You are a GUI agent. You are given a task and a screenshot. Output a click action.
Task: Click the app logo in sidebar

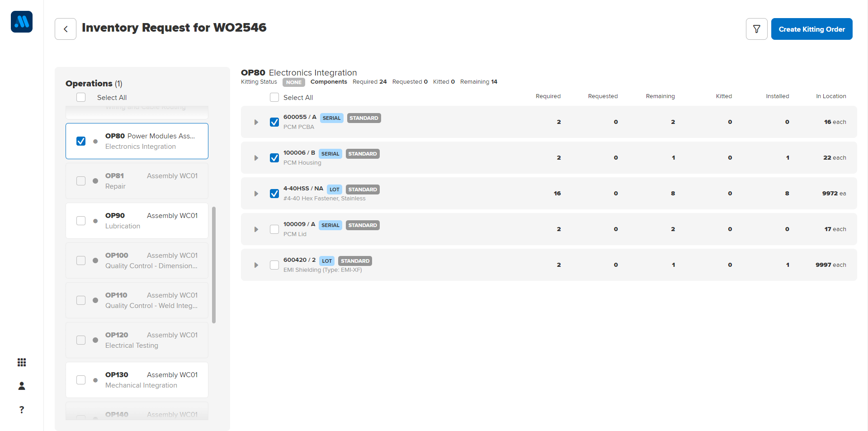tap(22, 22)
